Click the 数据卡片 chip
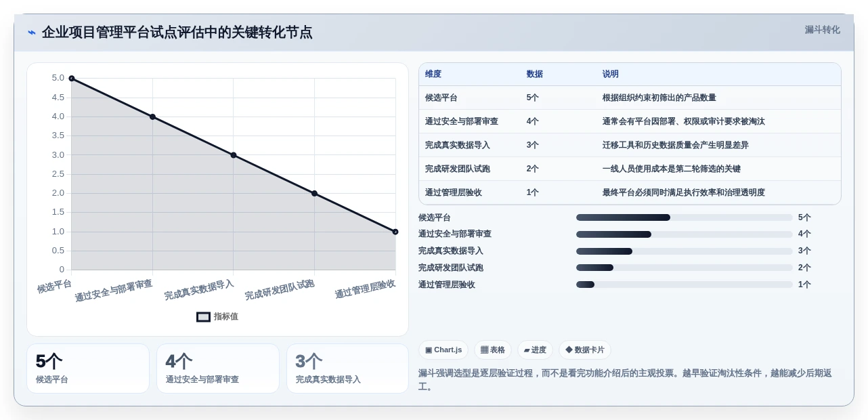Viewport: 868px width, 420px height. tap(584, 350)
